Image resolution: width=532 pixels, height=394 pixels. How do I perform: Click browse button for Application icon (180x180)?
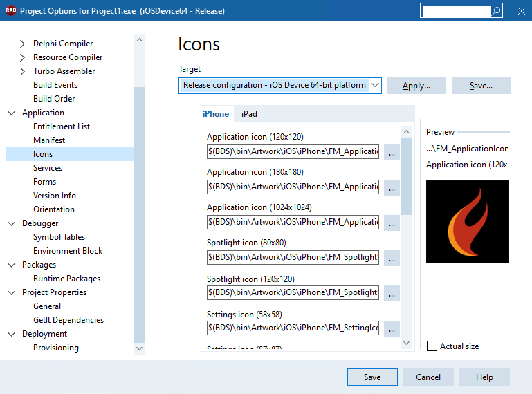[x=392, y=187]
